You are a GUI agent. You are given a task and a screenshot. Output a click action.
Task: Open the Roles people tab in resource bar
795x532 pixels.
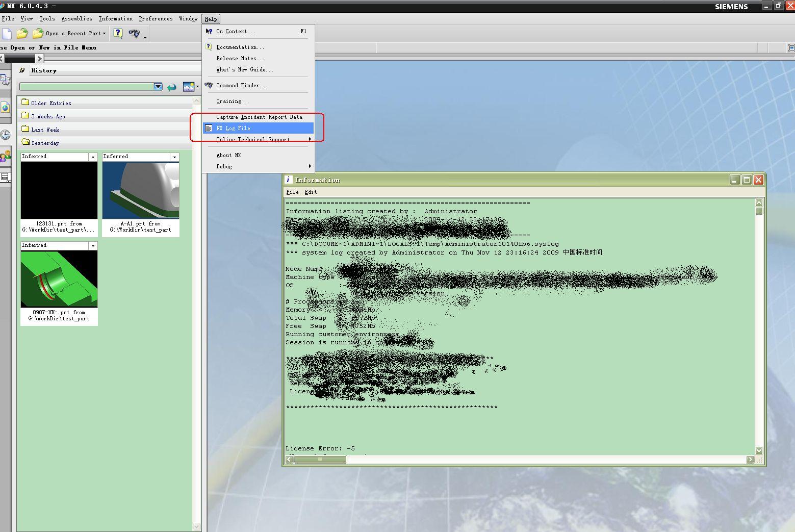click(x=5, y=156)
